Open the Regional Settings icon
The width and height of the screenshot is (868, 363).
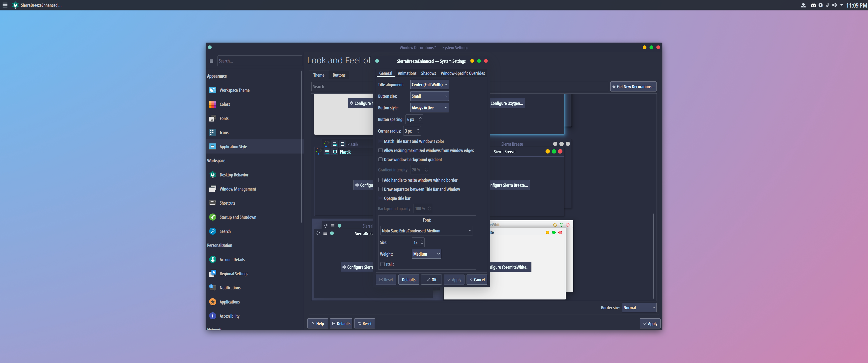213,274
